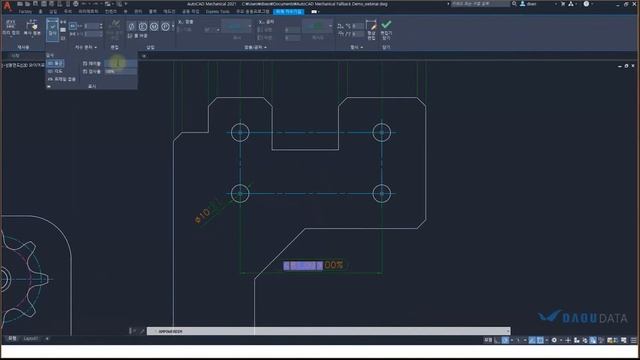Switch to the Layout1 tab

point(31,338)
